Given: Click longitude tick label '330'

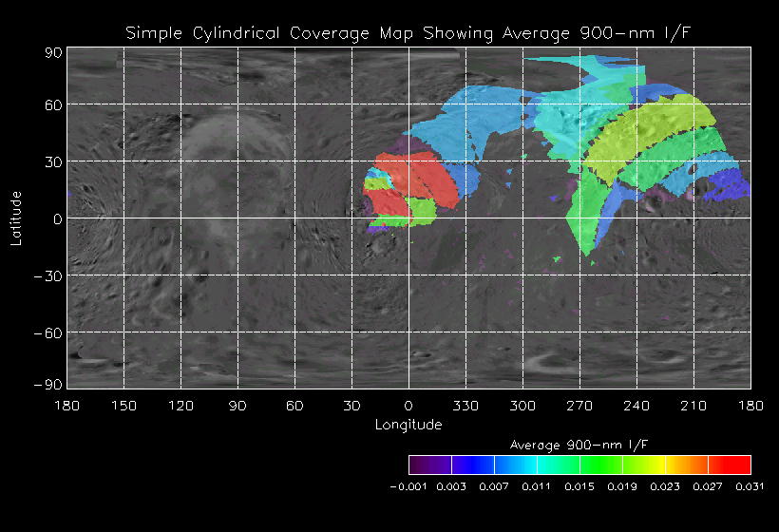Looking at the screenshot, I should tap(465, 406).
